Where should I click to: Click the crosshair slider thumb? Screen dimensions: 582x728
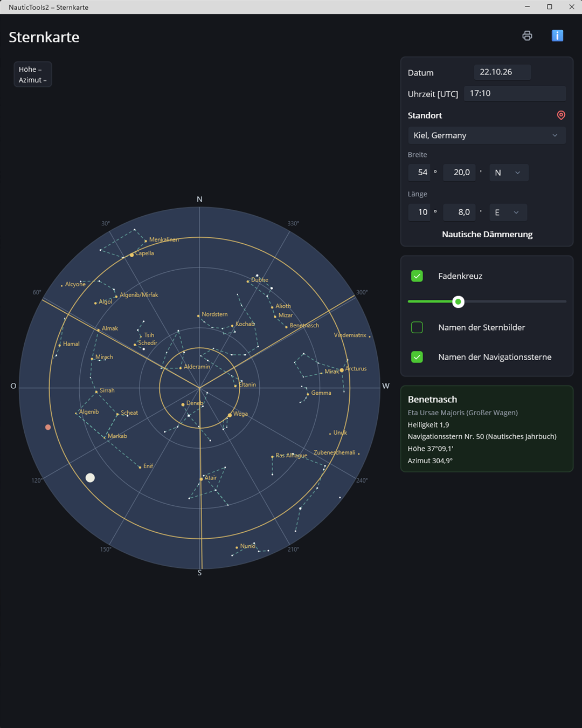coord(458,301)
